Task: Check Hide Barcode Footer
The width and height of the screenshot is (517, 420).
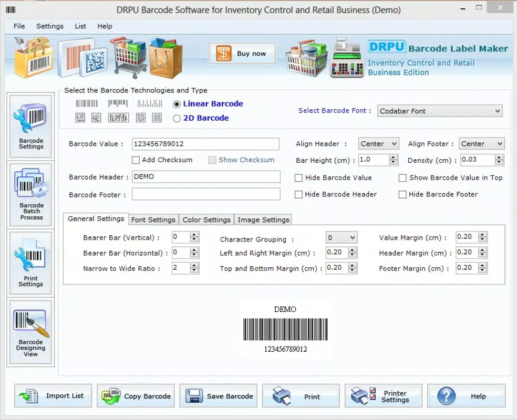Action: click(402, 195)
